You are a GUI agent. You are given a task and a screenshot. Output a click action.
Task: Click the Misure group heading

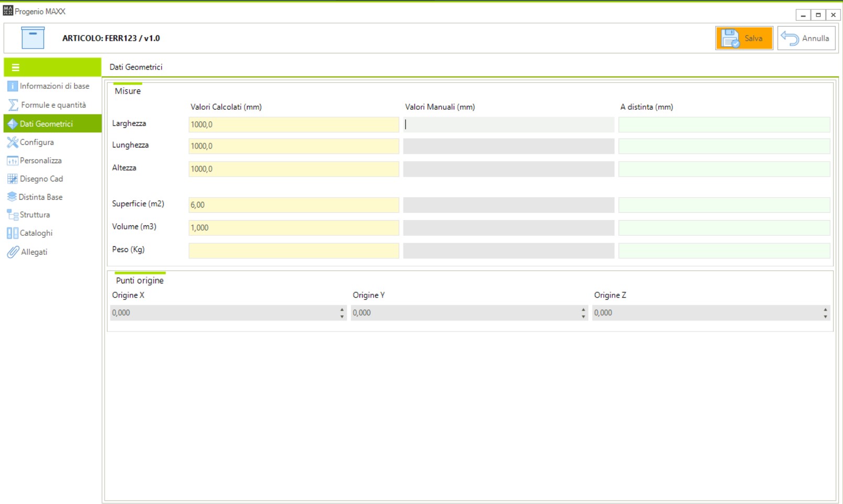(x=128, y=91)
